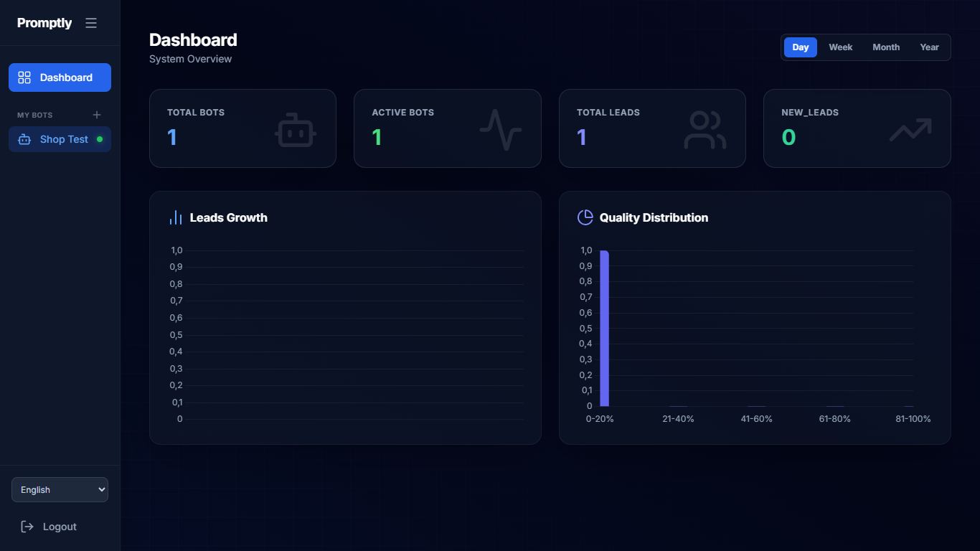Switch time range to Week

tap(840, 47)
